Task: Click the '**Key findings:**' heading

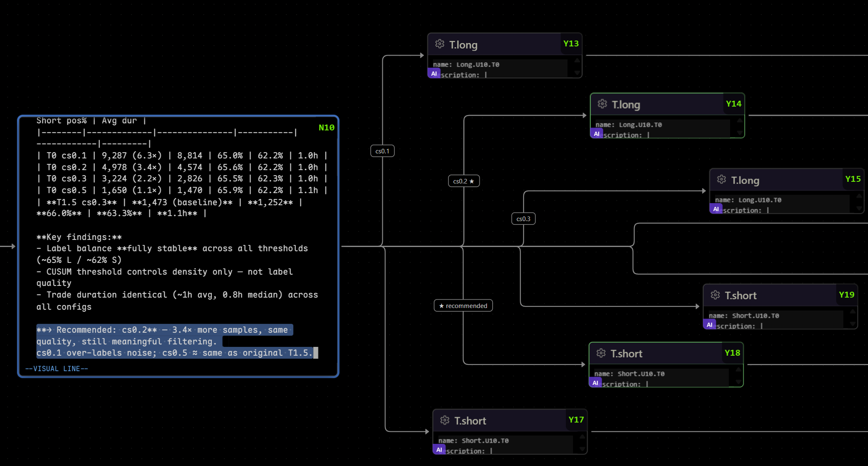Action: point(79,237)
